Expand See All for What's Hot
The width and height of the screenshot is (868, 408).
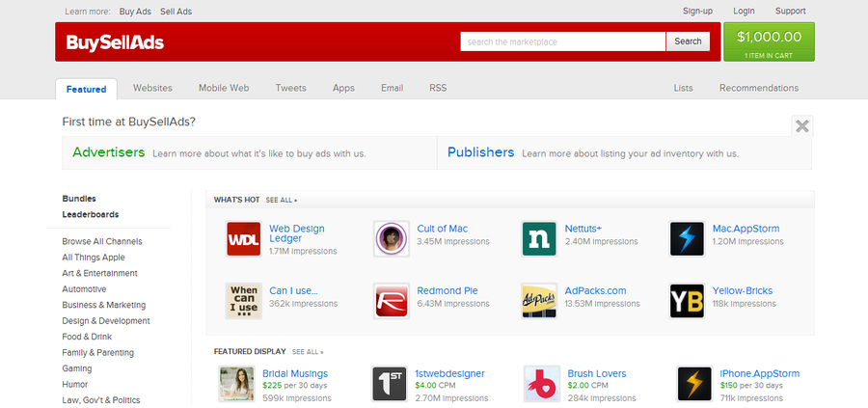point(282,200)
